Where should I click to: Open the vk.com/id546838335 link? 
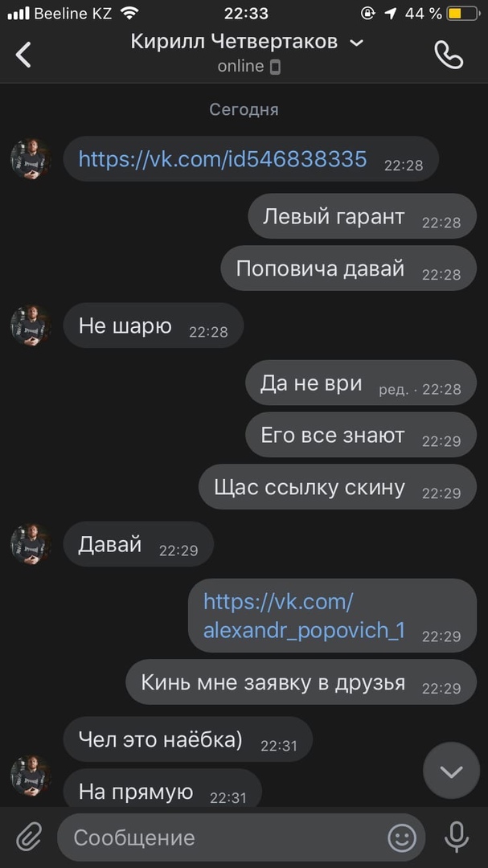click(x=223, y=159)
